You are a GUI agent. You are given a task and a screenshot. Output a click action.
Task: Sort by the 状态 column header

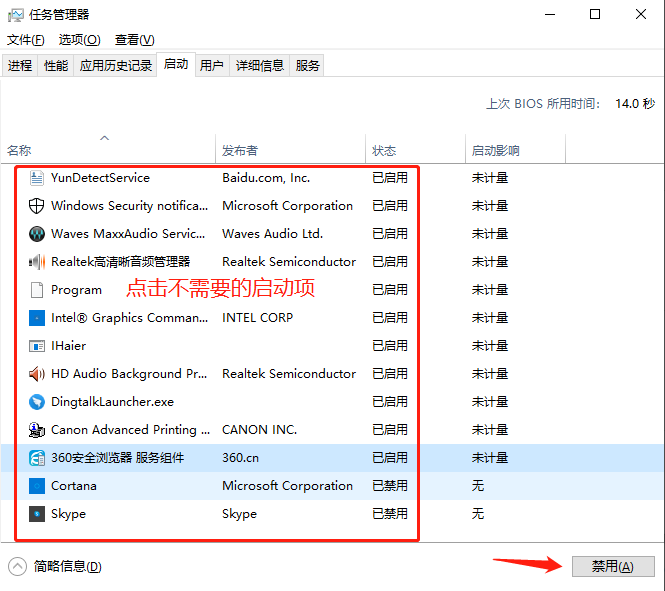[x=416, y=148]
